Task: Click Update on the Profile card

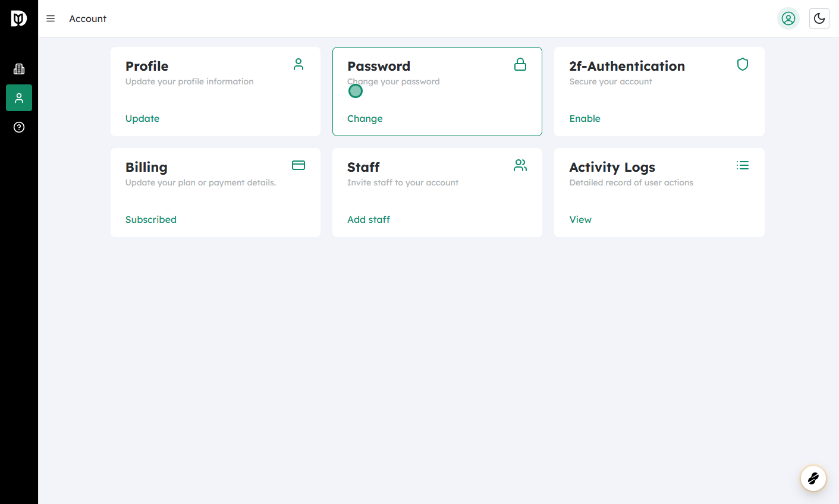Action: [x=142, y=118]
